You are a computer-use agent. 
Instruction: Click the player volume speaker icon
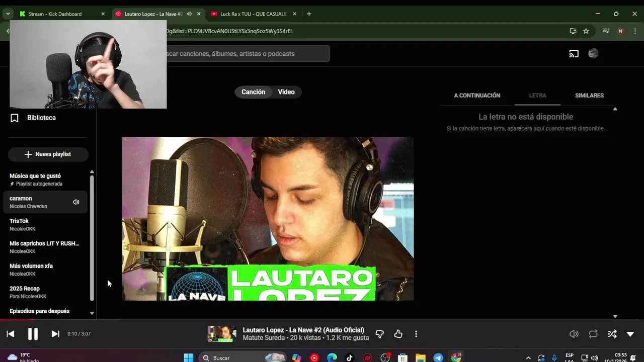click(x=574, y=334)
